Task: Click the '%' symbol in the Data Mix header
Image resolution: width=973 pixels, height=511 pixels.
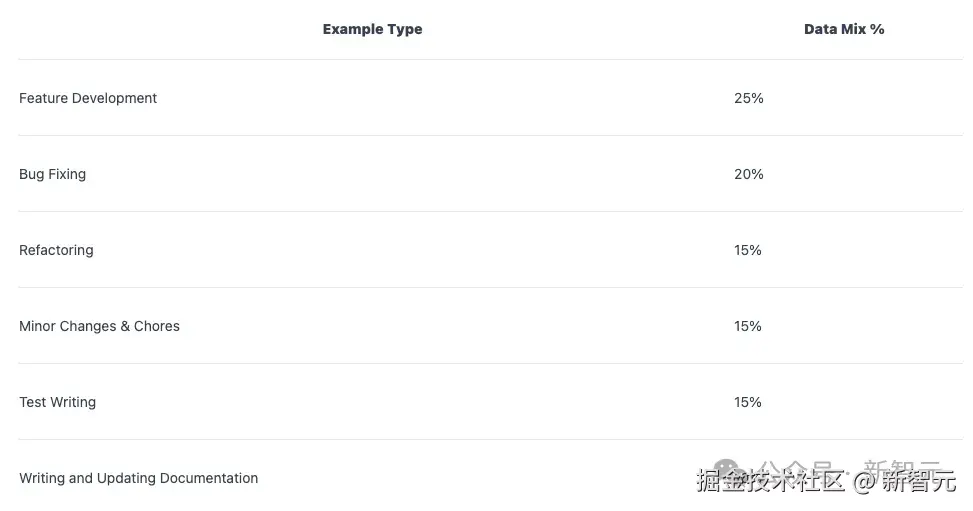Action: pos(877,30)
